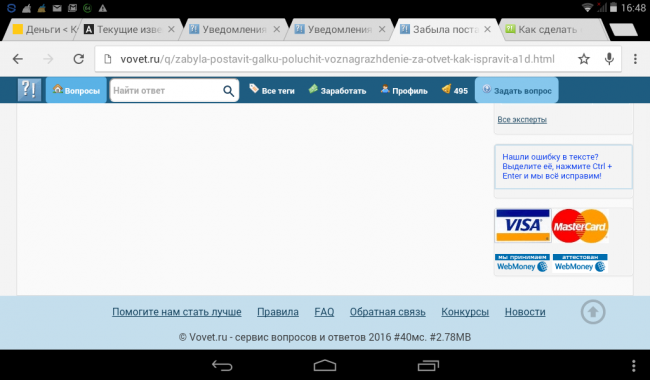Click the scroll-to-top arrow circle
The image size is (650, 380).
tap(593, 312)
